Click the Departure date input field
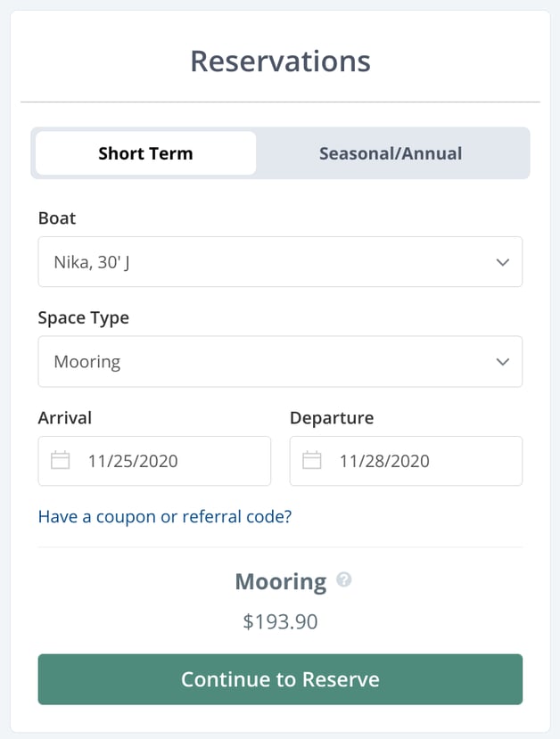 [406, 460]
